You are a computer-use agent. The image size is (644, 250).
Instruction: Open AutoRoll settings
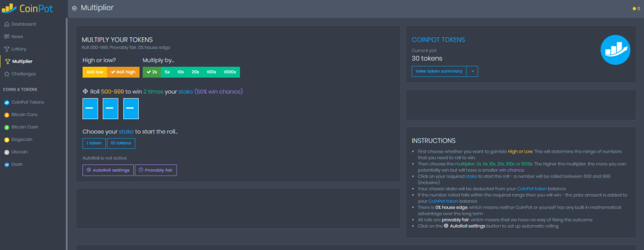coord(108,170)
